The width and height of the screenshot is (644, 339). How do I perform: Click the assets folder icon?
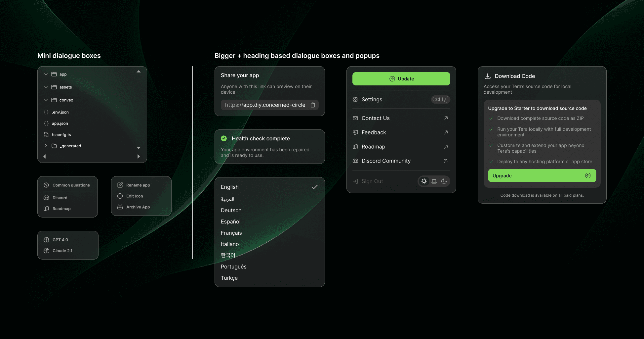[x=54, y=87]
